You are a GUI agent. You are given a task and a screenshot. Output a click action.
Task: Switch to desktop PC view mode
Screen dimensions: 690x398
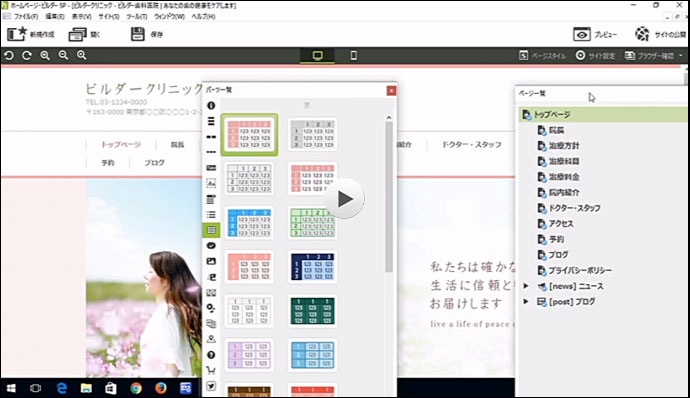[x=317, y=55]
